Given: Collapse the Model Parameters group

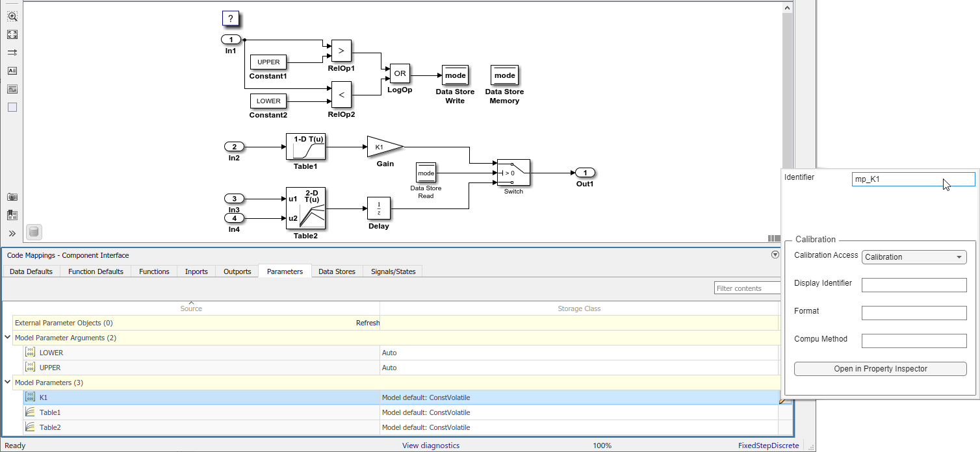Looking at the screenshot, I should click(x=8, y=383).
